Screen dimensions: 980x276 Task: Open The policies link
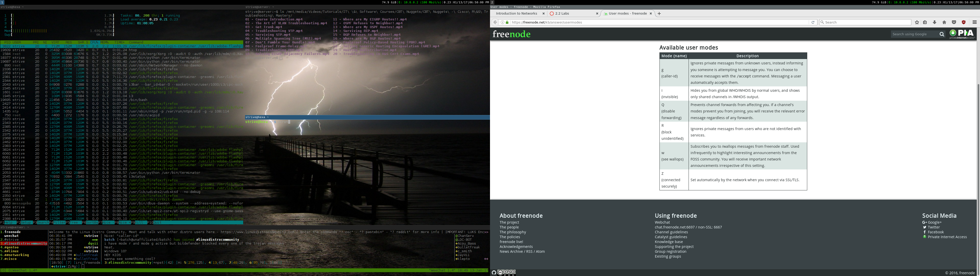[509, 237]
